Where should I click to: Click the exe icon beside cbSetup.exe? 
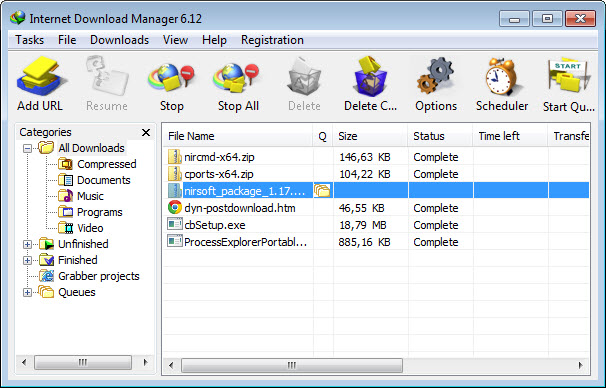[x=175, y=224]
